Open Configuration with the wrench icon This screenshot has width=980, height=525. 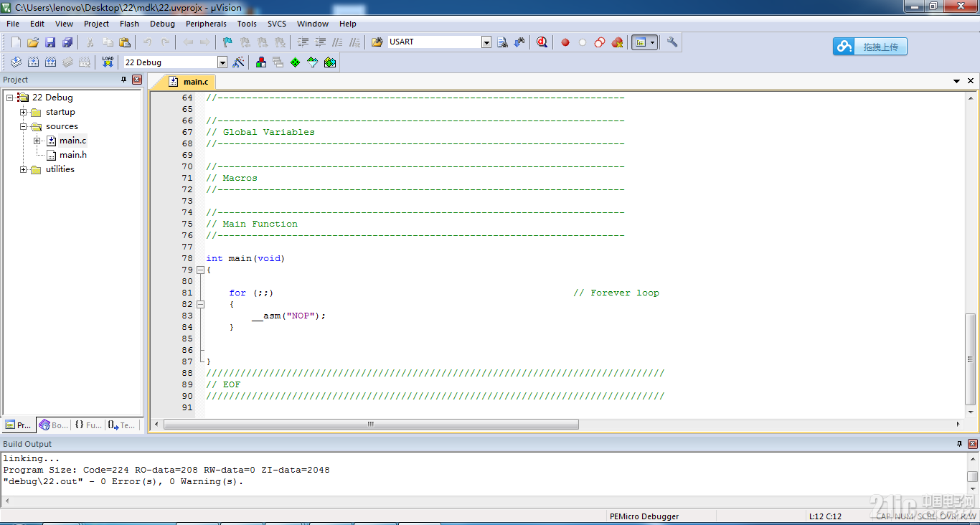672,42
